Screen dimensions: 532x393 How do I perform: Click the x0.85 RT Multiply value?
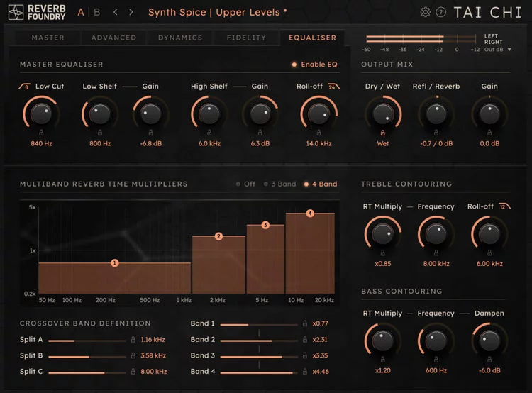click(x=383, y=264)
